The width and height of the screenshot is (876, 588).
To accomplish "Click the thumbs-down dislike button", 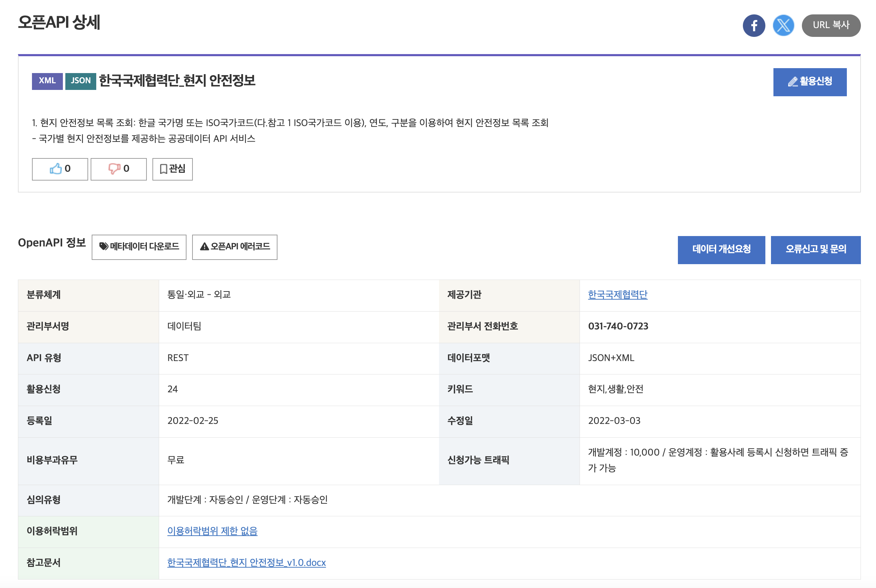I will [x=118, y=169].
